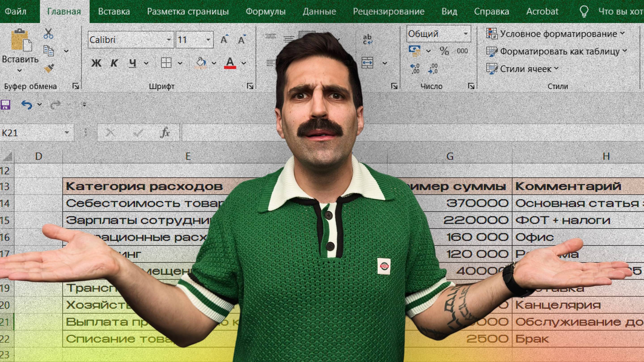Switch to the Формулы tab
644x362 pixels.
click(265, 11)
